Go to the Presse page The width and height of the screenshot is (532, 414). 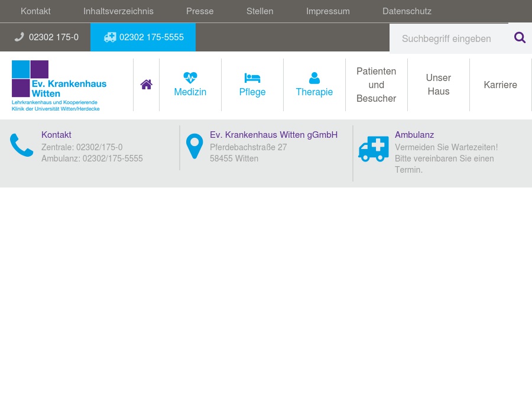click(x=200, y=11)
